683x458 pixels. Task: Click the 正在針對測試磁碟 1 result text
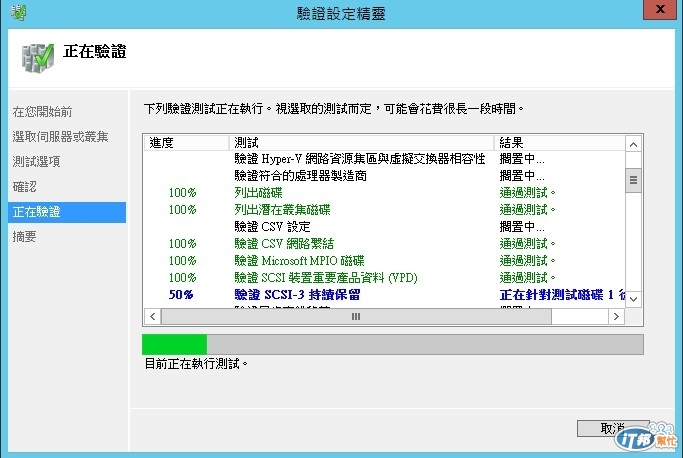tap(562, 295)
